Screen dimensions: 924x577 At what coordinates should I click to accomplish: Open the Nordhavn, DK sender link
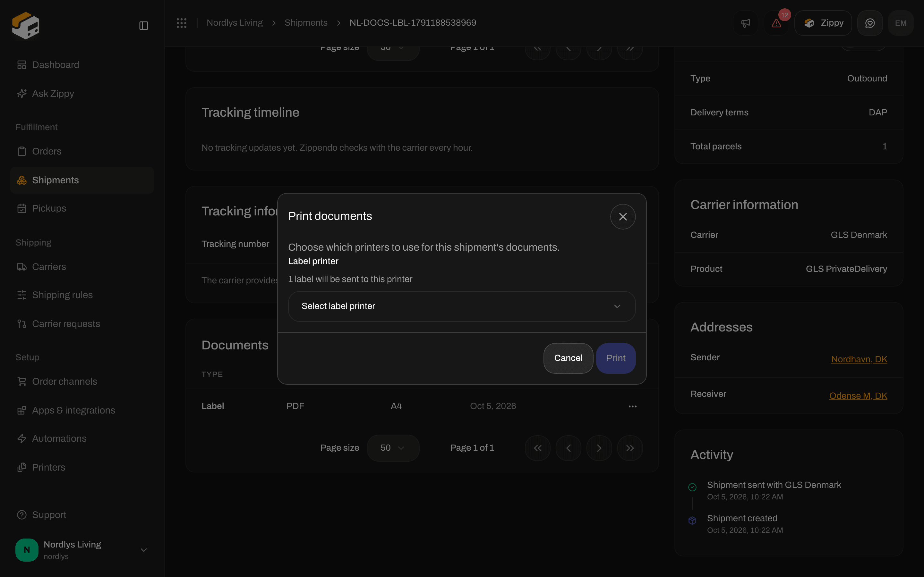pos(859,359)
